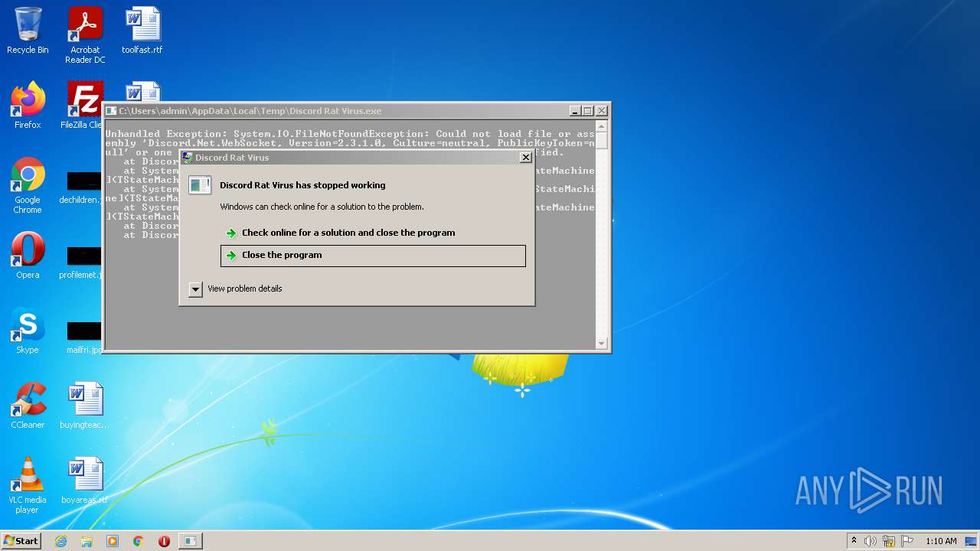Open the Recycle Bin desktop icon
Image resolution: width=980 pixels, height=551 pixels.
coord(28,31)
